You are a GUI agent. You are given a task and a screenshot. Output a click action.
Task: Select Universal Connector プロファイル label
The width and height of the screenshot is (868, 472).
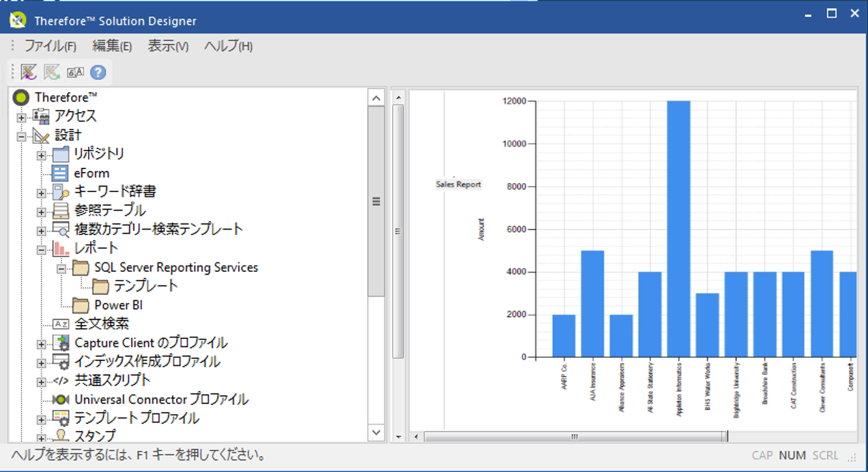[x=161, y=399]
